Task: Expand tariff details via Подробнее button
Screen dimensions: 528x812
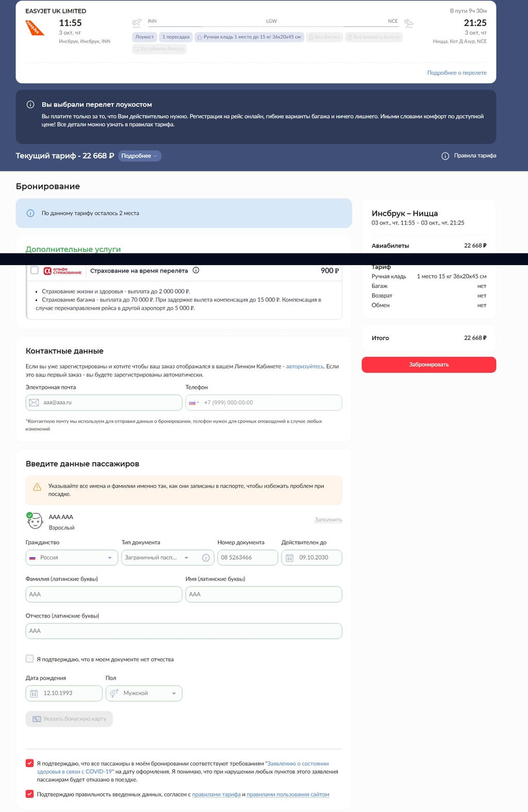Action: click(140, 156)
